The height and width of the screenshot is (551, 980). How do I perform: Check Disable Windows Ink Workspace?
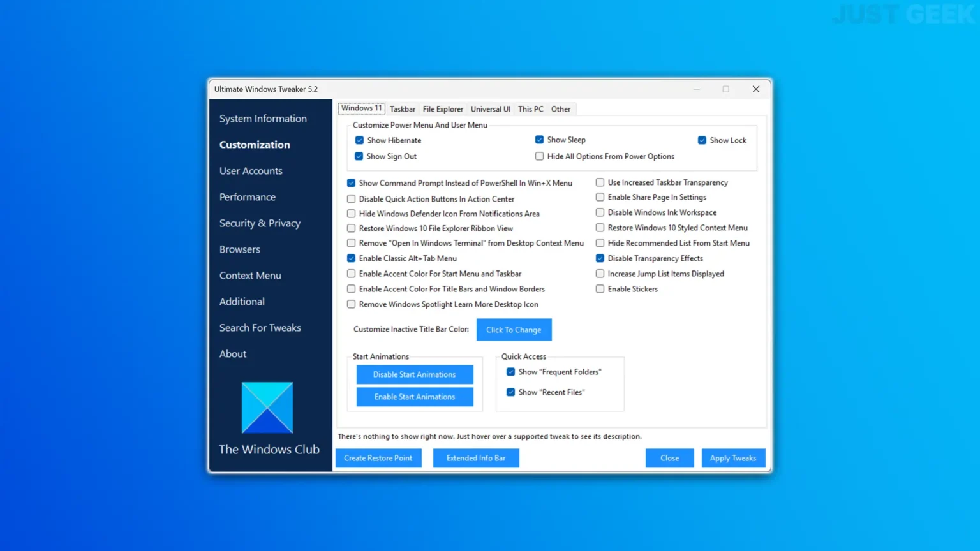pyautogui.click(x=600, y=212)
